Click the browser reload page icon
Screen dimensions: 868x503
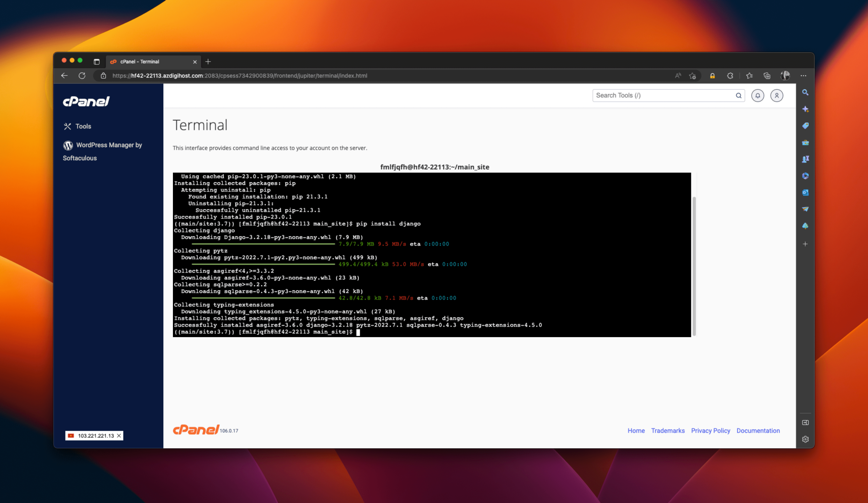(82, 75)
